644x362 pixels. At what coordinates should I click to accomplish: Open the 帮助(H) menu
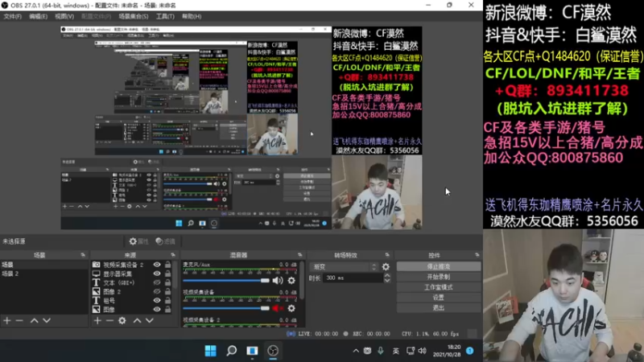point(192,16)
